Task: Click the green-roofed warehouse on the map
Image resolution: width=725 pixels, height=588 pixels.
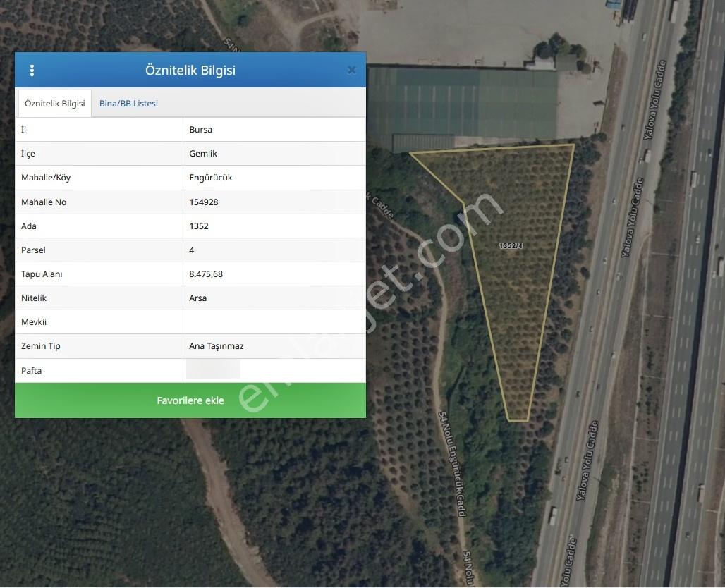Action: pyautogui.click(x=463, y=103)
